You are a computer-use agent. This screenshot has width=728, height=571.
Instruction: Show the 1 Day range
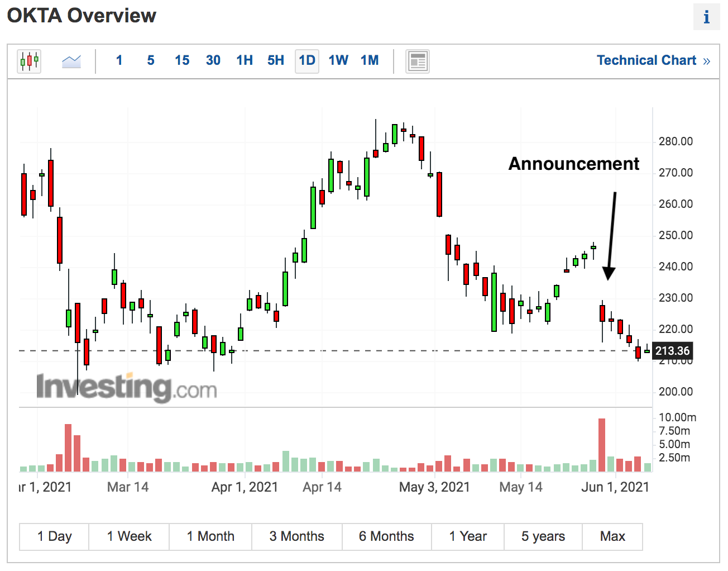pos(54,536)
